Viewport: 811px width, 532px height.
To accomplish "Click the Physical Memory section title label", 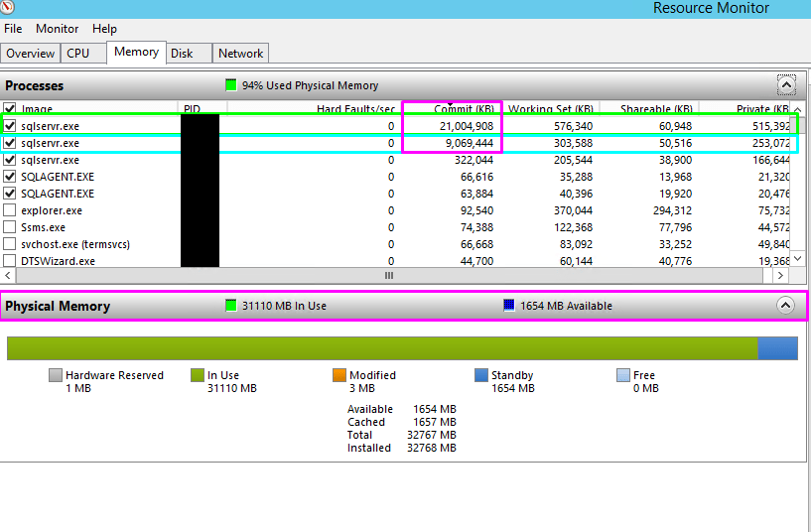I will pos(58,306).
